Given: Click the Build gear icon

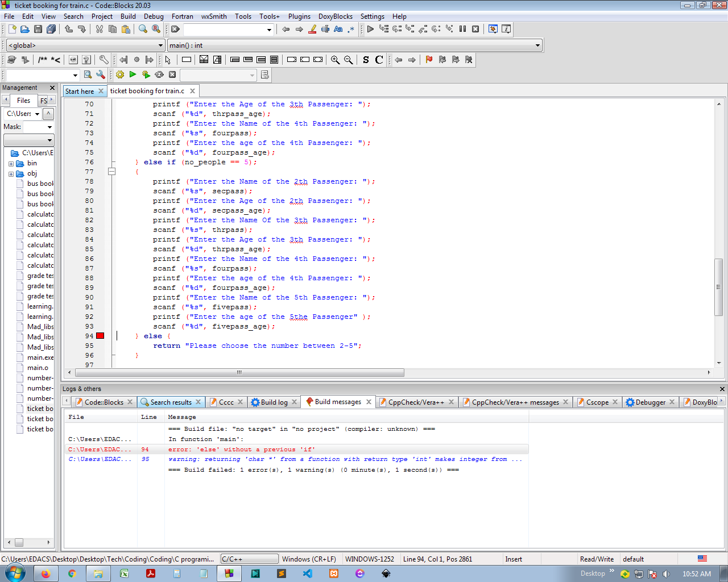Looking at the screenshot, I should (x=120, y=74).
